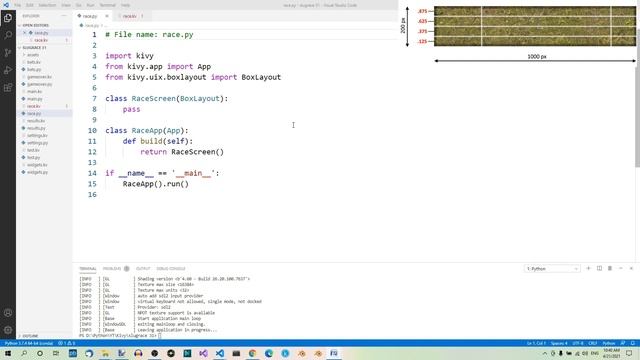Open the Windows Start menu
This screenshot has height=360, width=640.
pos(8,353)
